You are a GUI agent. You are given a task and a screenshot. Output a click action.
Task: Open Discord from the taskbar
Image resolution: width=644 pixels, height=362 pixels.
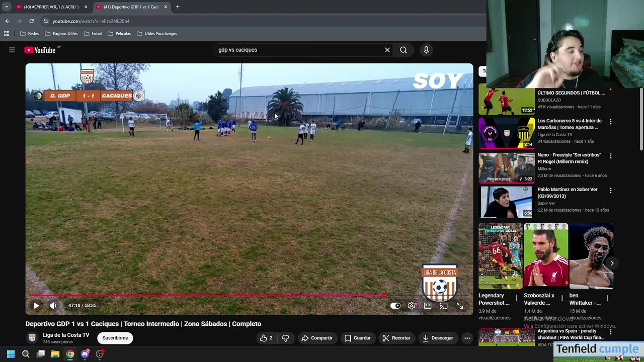pos(85,354)
